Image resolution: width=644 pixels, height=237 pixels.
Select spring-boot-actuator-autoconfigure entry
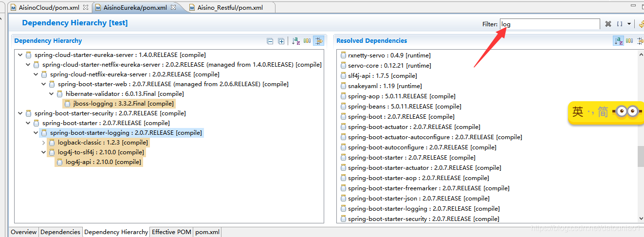pos(431,137)
